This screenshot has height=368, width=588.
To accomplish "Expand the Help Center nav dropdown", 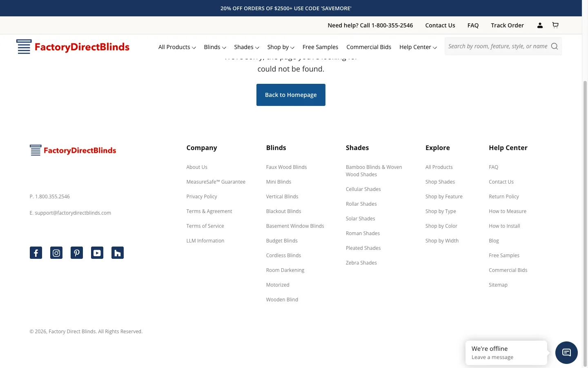I will pyautogui.click(x=418, y=47).
